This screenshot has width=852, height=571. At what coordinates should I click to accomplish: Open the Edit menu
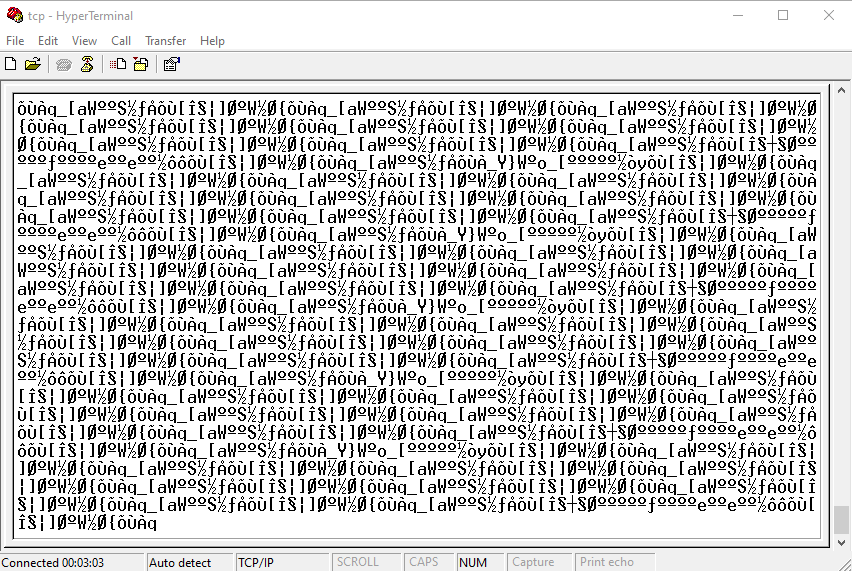point(48,41)
